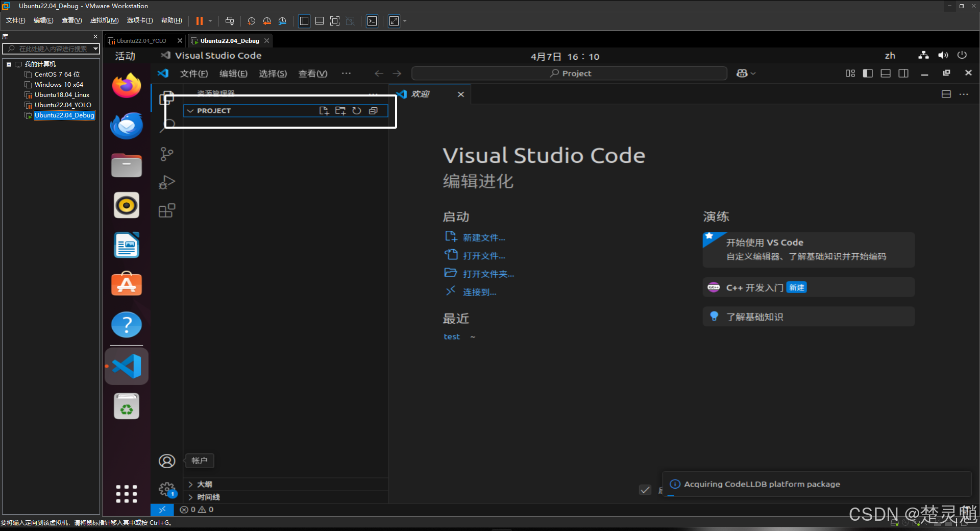Click the New File icon in PROJECT header
Viewport: 980px width, 531px height.
(x=324, y=111)
